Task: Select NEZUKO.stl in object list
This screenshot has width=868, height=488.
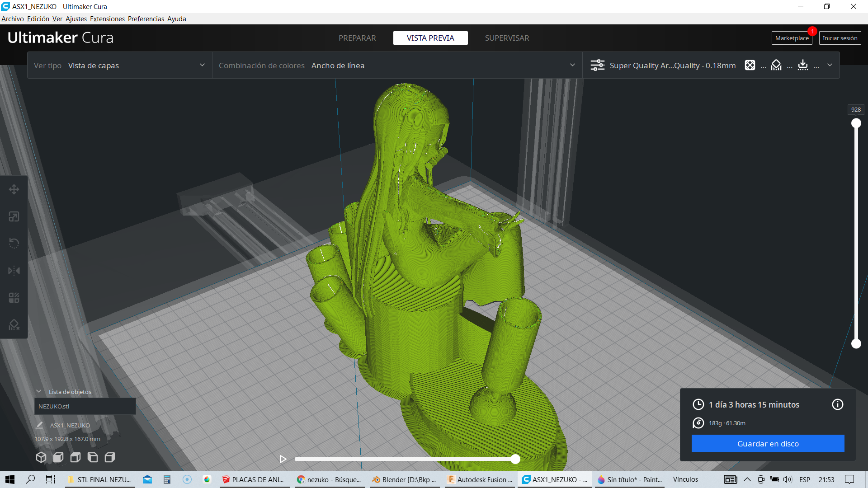Action: 85,406
